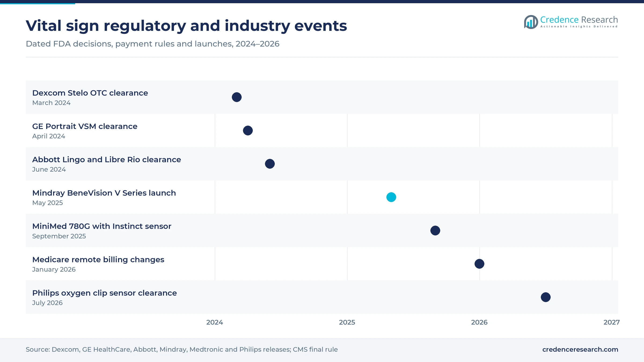Click the Credence Research logo icon
Viewport: 644px width, 362px height.
(x=531, y=22)
